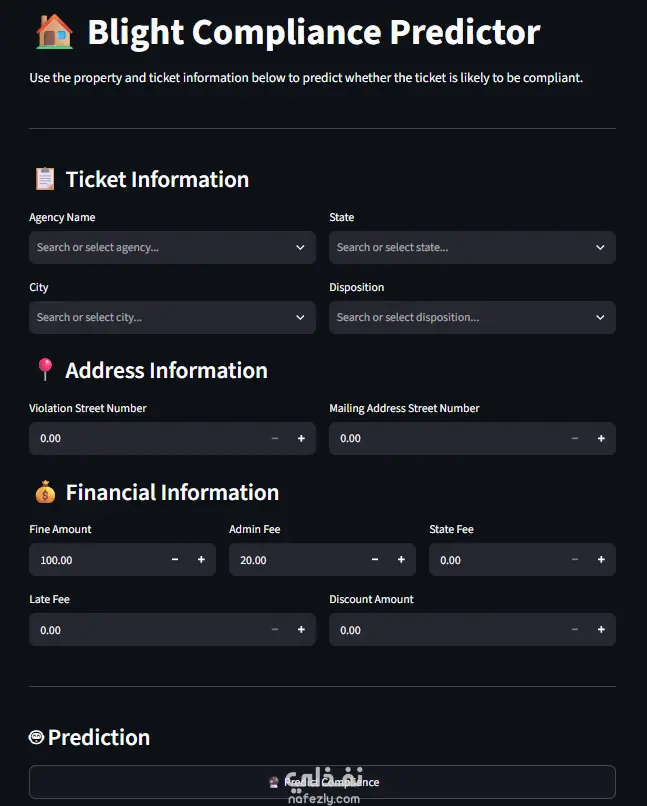
Task: Increment Late Fee value
Action: coord(301,630)
